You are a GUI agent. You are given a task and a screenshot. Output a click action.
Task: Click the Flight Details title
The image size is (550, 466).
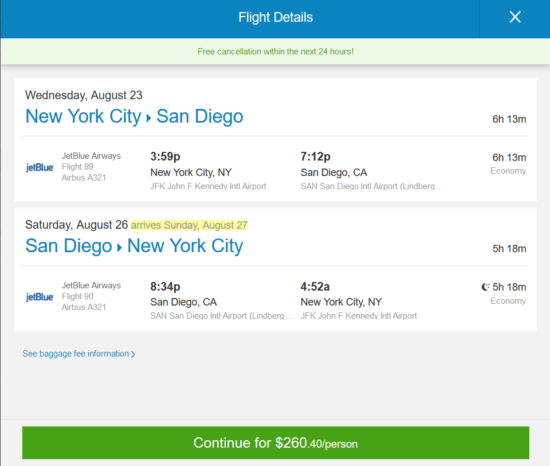(x=275, y=17)
